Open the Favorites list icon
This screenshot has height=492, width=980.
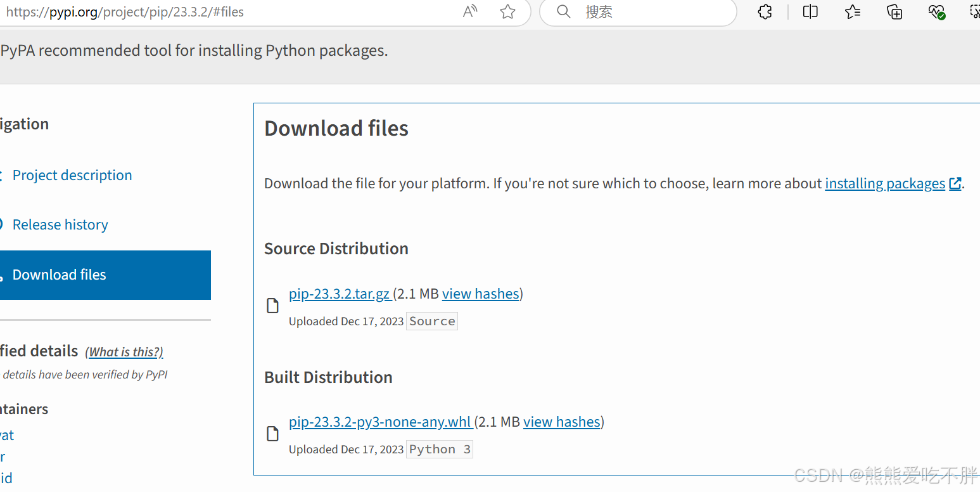click(x=853, y=11)
